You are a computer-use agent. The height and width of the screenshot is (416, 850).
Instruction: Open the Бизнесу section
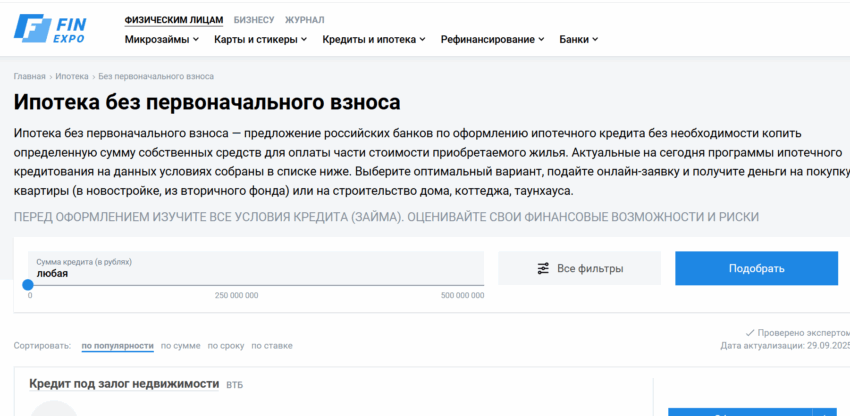254,20
